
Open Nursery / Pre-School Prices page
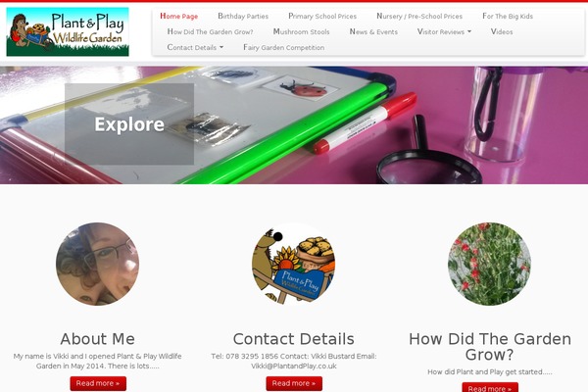point(419,16)
